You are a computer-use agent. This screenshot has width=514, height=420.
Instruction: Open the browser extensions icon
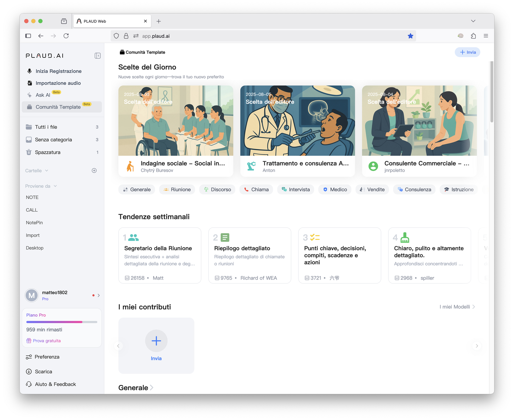point(473,36)
